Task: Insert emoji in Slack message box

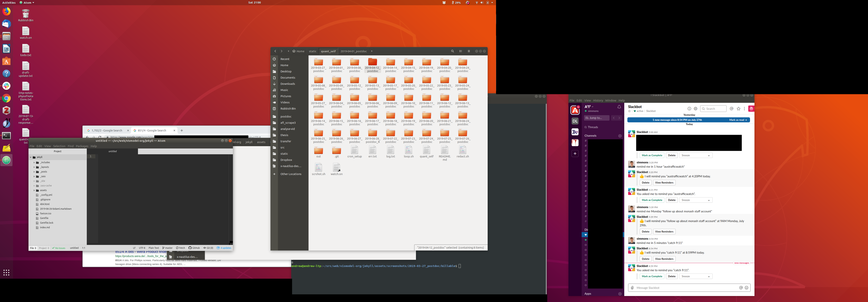Action: coord(746,288)
